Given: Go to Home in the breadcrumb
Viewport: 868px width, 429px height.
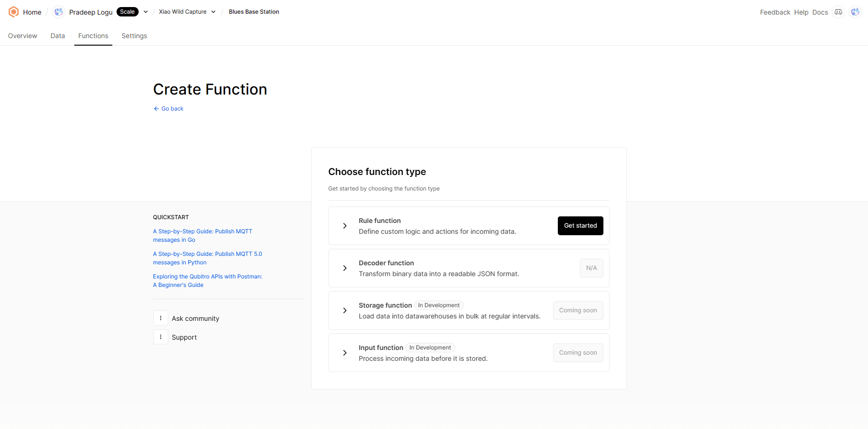Looking at the screenshot, I should pos(32,12).
